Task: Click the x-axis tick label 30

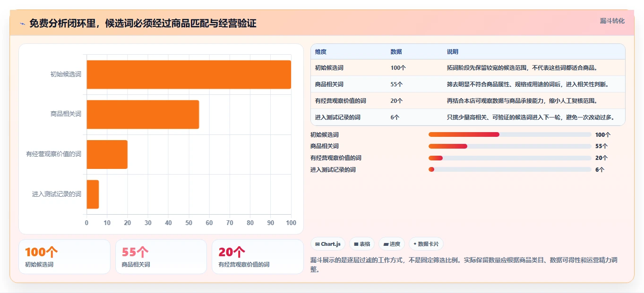Action: (148, 223)
